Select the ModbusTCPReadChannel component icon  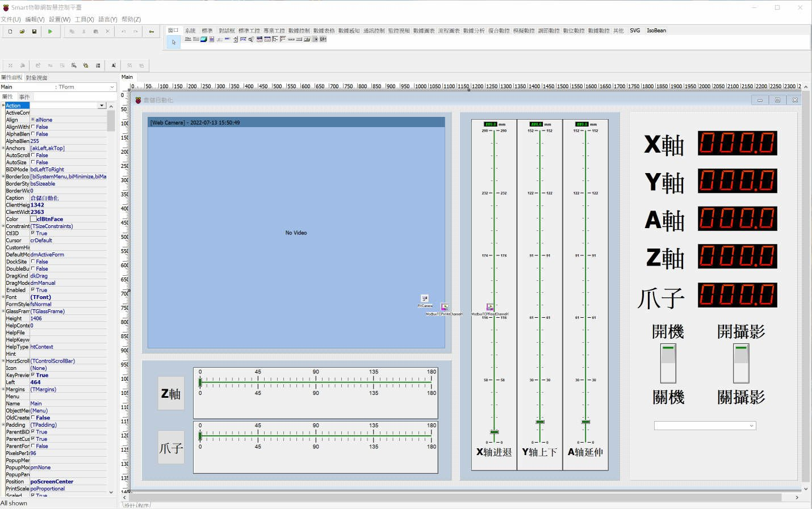click(490, 307)
